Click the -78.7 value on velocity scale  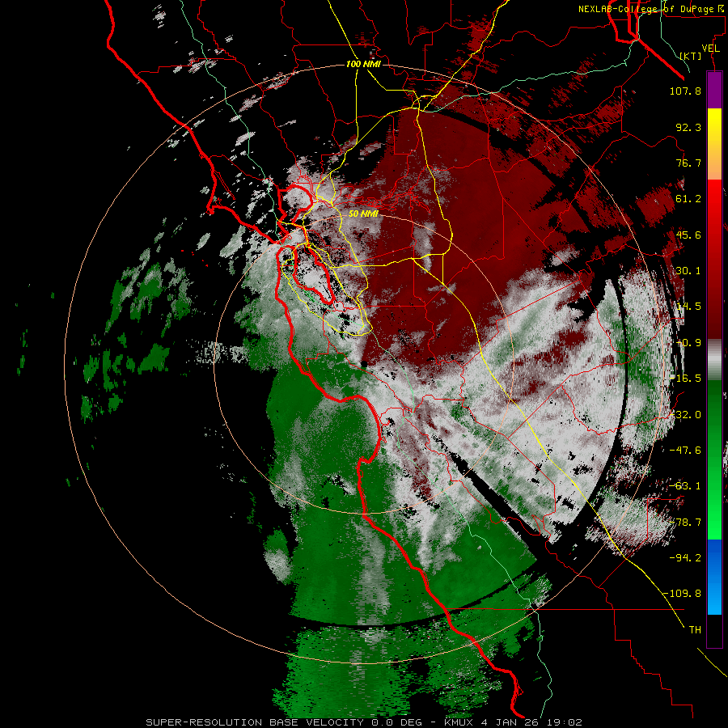pyautogui.click(x=685, y=523)
